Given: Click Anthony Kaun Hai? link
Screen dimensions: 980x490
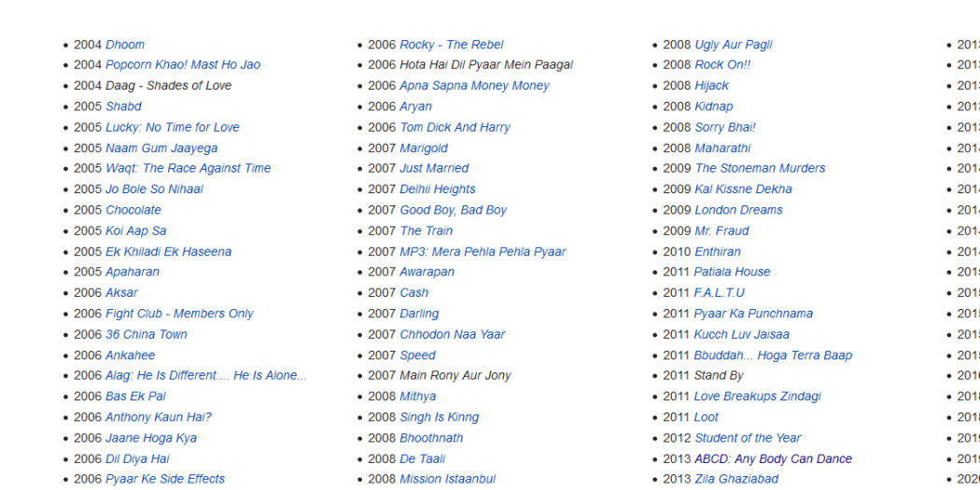Looking at the screenshot, I should pos(158,417).
